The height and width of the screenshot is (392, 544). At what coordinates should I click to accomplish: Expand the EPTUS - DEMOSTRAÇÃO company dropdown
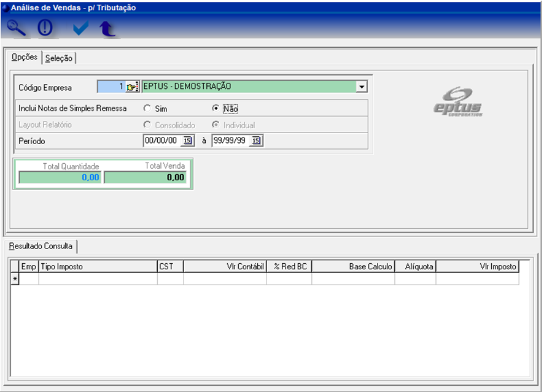362,87
